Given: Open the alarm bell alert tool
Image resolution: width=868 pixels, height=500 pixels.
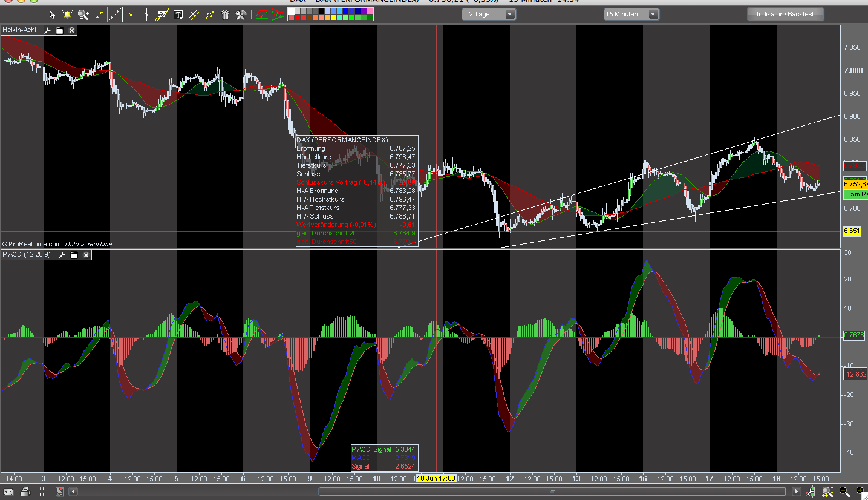Looking at the screenshot, I should pyautogui.click(x=67, y=15).
